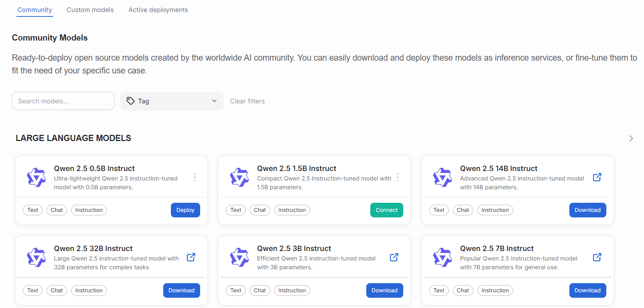The width and height of the screenshot is (644, 308).
Task: Click Instruction tag on Qwen 32B card
Action: 89,290
